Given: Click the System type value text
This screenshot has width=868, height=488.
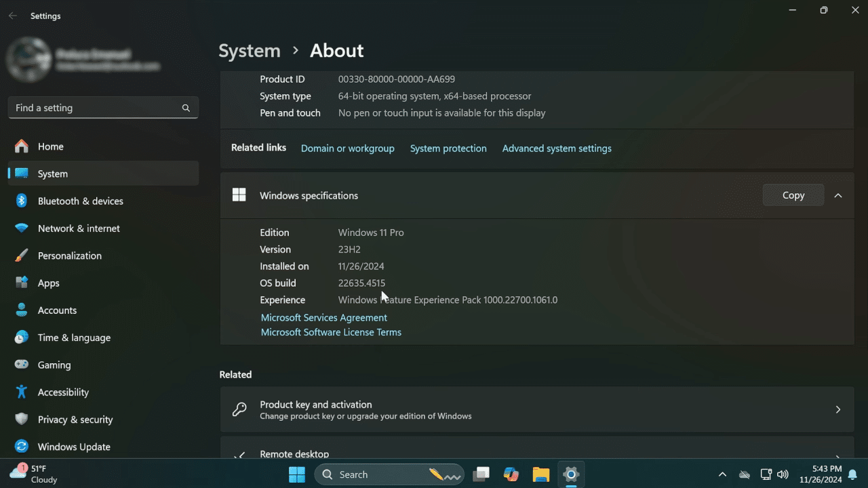Looking at the screenshot, I should [x=435, y=96].
